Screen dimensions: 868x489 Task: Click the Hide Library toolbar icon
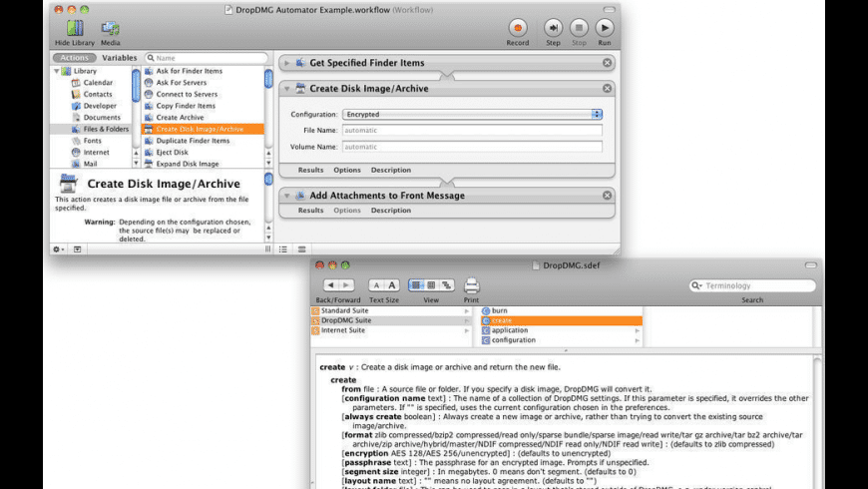tap(75, 29)
